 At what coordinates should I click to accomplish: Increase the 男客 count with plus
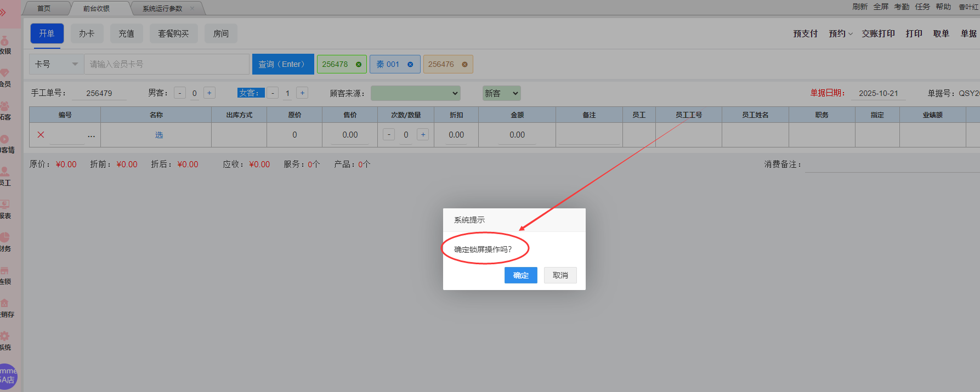coord(209,93)
